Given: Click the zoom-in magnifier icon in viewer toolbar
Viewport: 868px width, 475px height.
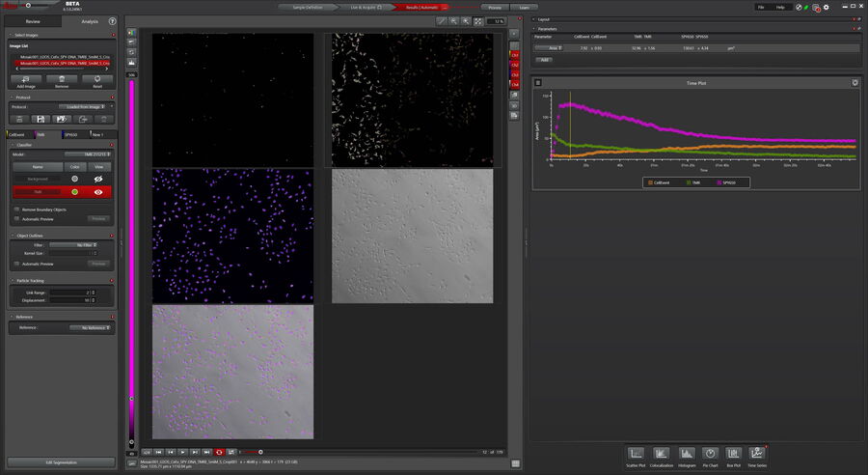Looking at the screenshot, I should (466, 21).
